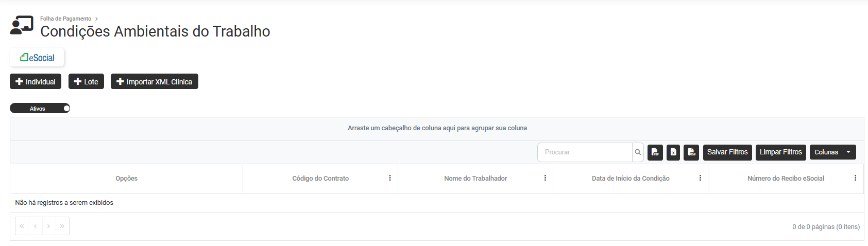The width and height of the screenshot is (868, 246).
Task: Click the search magnifier icon
Action: (638, 152)
